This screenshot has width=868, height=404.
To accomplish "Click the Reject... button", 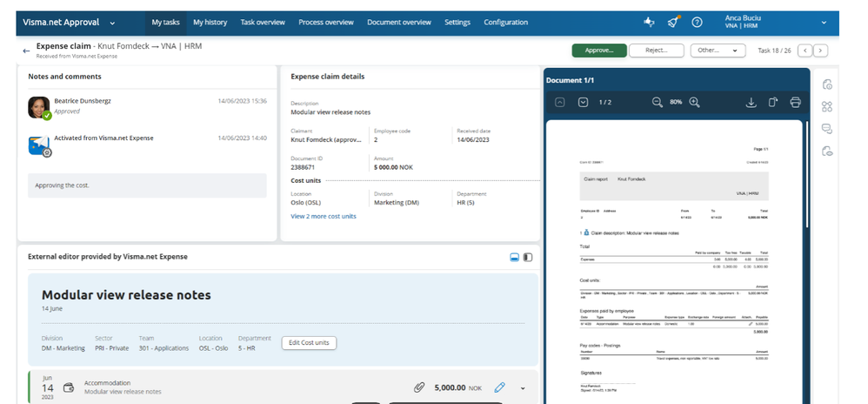I will (657, 50).
